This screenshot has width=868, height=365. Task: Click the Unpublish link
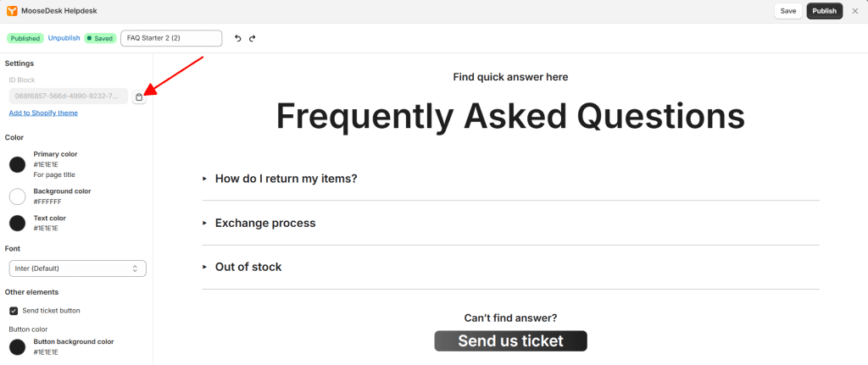[64, 38]
